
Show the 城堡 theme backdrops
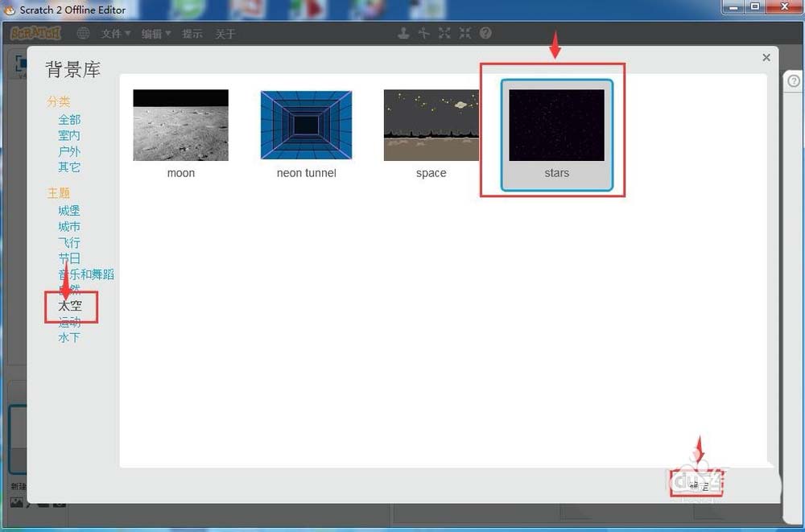click(x=69, y=210)
